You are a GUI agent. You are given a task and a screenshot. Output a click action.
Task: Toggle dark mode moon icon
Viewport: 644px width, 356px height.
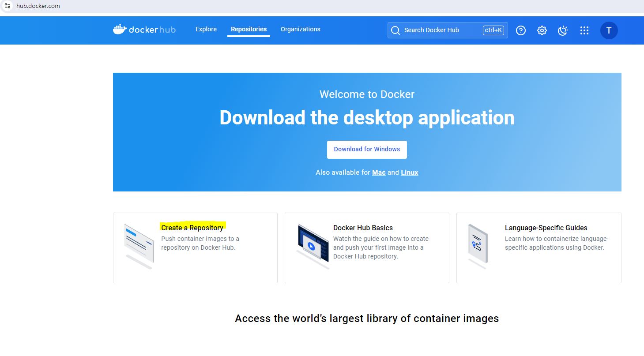(x=563, y=30)
